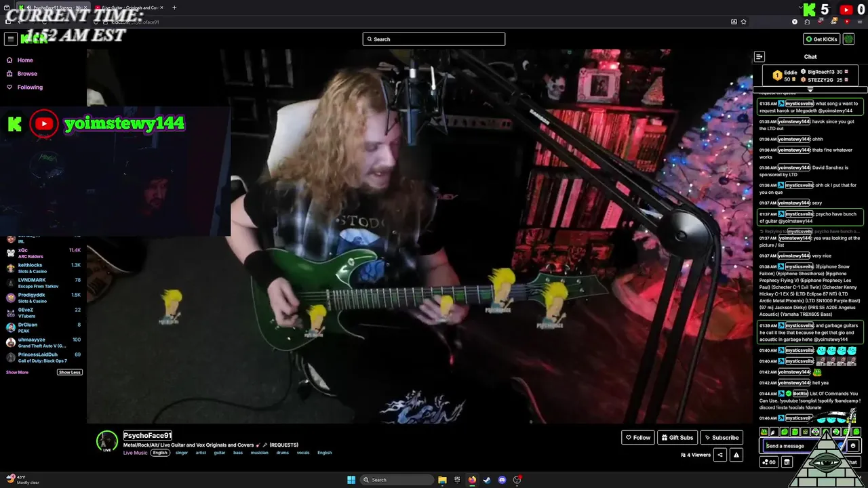Screen dimensions: 868x488
Task: Pick the third quick emote above chat input
Action: coord(785,432)
